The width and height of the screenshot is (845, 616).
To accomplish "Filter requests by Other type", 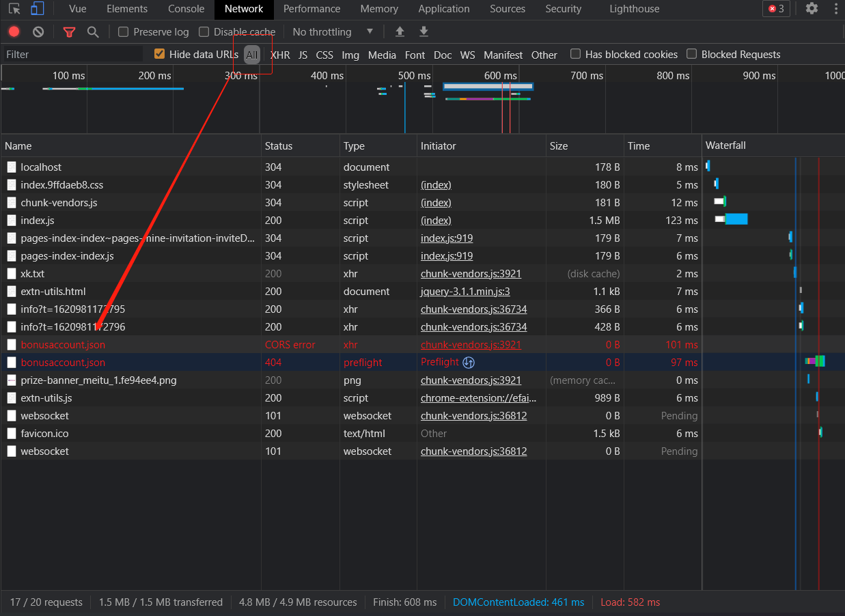I will (x=544, y=55).
